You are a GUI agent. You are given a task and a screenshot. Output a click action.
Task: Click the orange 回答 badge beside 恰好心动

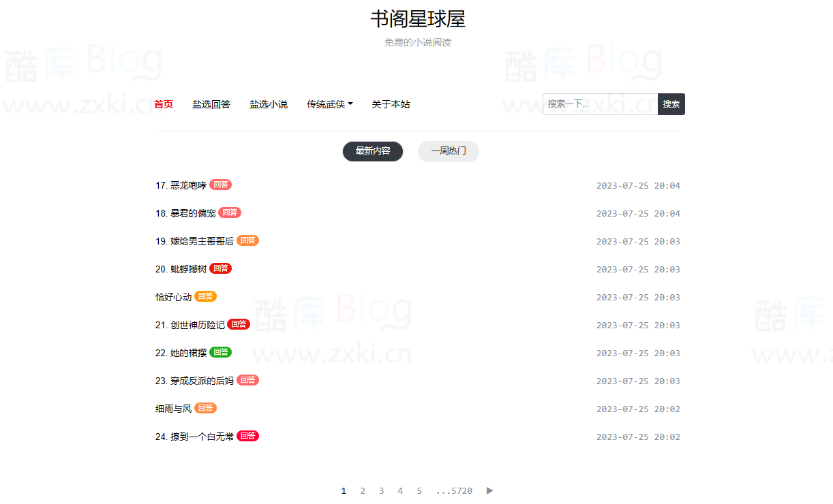click(205, 296)
